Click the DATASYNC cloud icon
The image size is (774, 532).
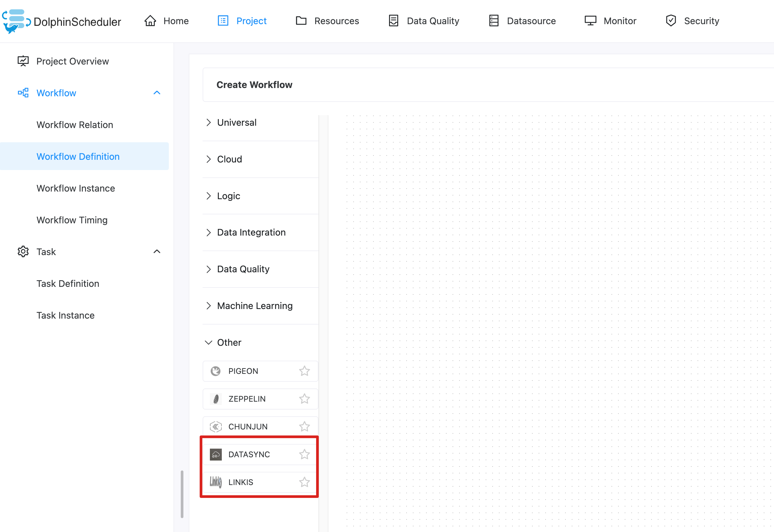click(216, 454)
